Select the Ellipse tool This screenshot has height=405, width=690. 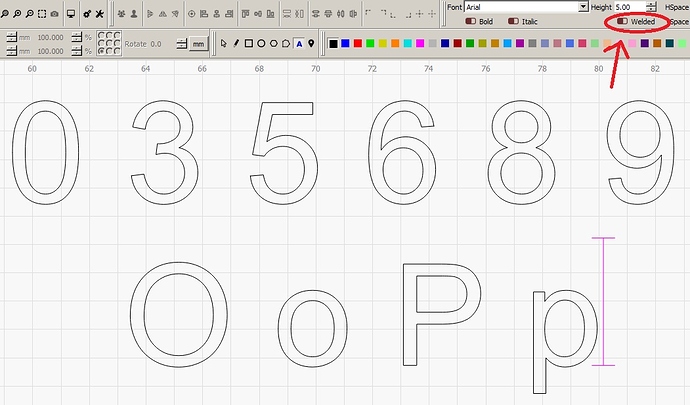click(261, 43)
